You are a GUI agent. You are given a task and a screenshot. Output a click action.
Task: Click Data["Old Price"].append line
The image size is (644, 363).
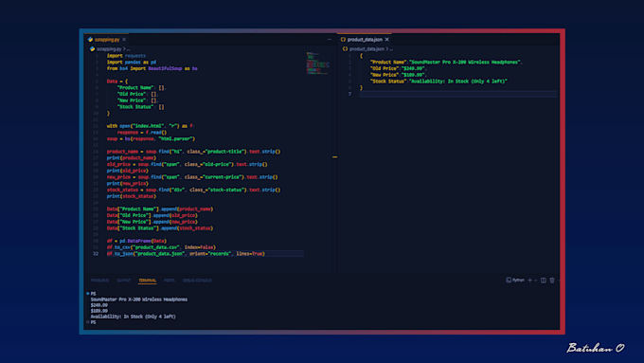click(152, 215)
